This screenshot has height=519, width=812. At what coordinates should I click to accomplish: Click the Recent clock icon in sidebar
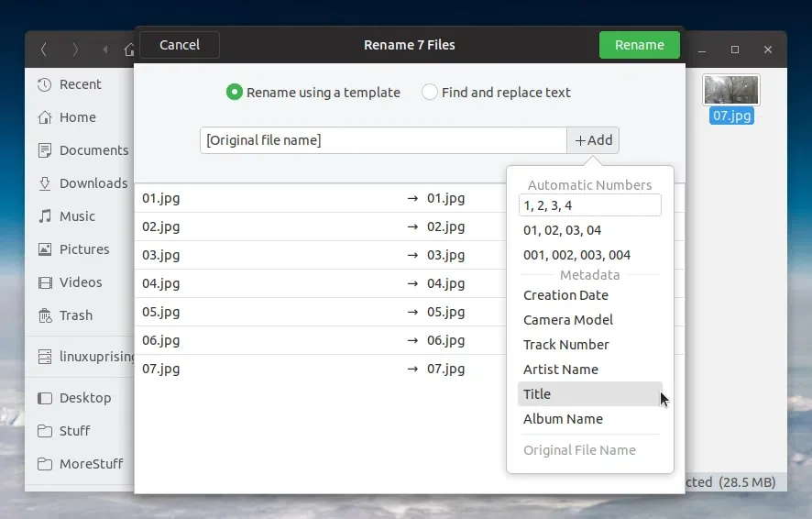[x=44, y=84]
